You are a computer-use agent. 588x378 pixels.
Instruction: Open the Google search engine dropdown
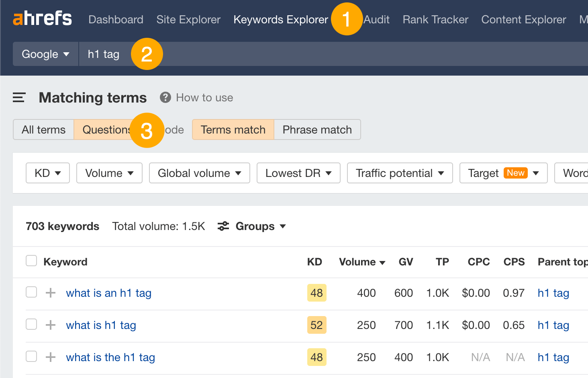pos(45,54)
